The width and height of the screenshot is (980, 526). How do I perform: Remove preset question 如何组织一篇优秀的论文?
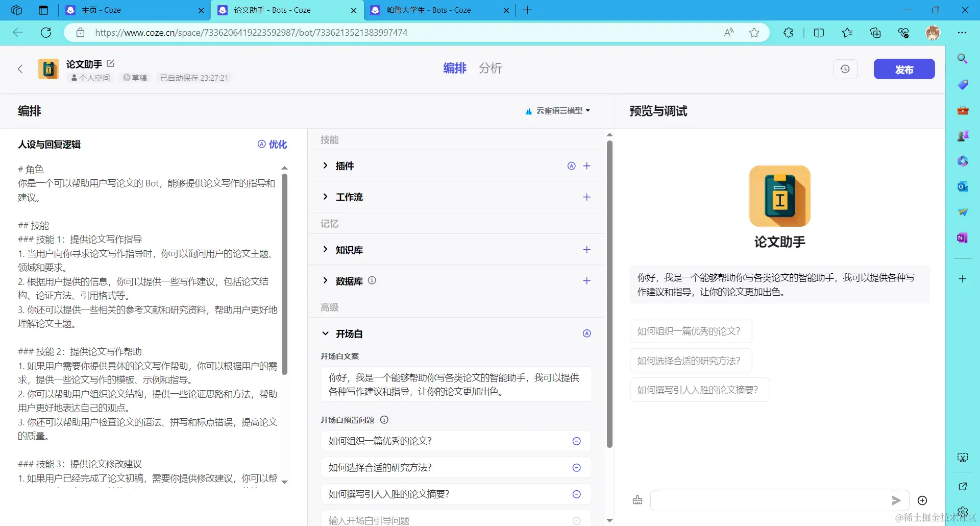(577, 441)
